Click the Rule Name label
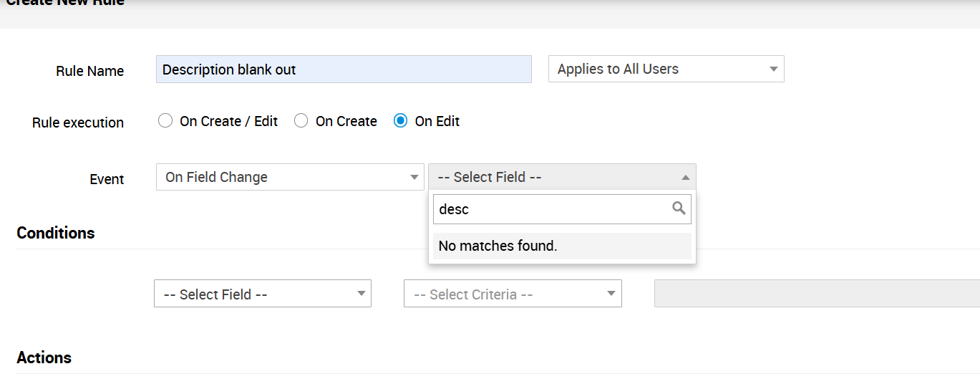This screenshot has width=980, height=384. point(89,71)
